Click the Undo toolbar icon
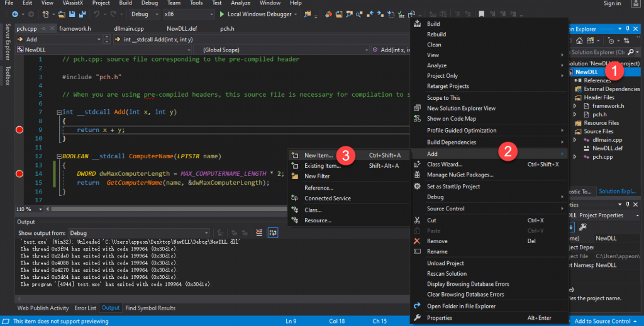 [96, 14]
